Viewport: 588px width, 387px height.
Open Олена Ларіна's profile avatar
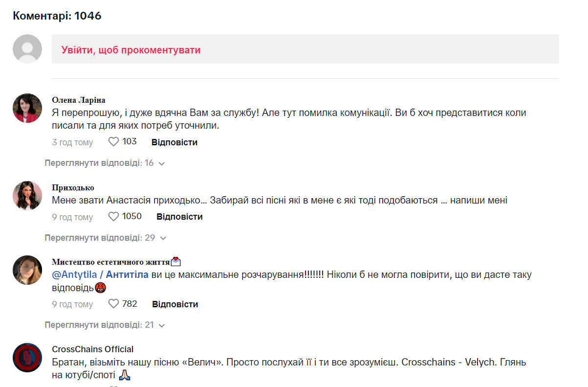point(27,108)
